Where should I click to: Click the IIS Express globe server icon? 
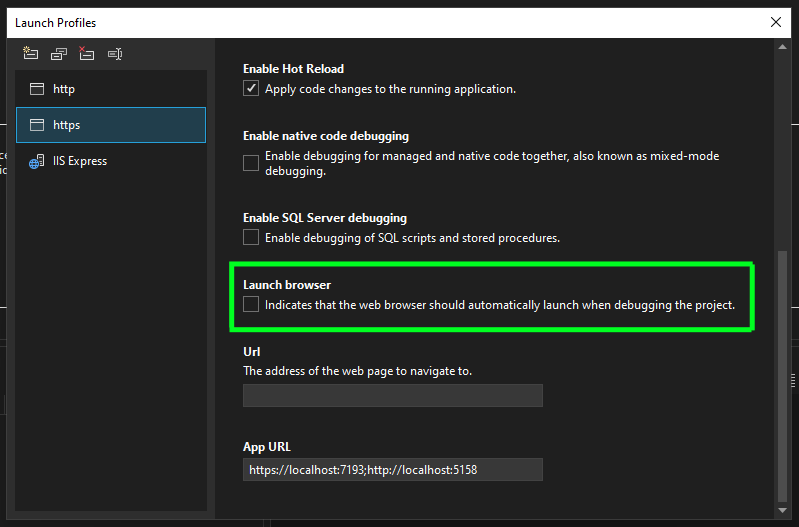tap(37, 161)
